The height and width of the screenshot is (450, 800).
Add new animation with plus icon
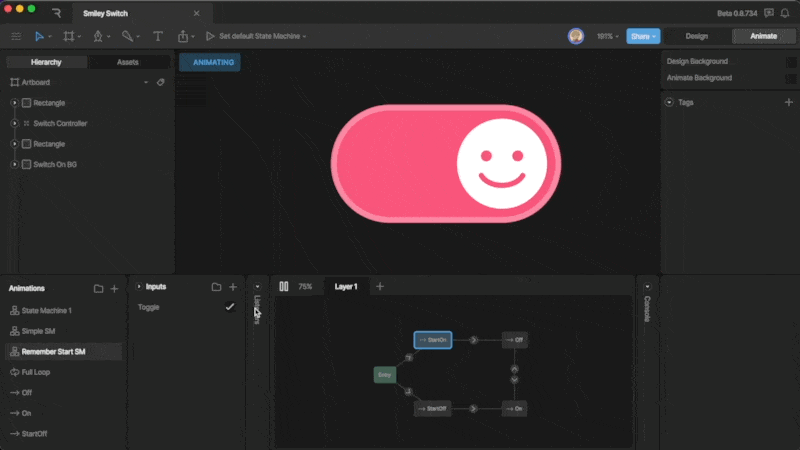pyautogui.click(x=114, y=288)
